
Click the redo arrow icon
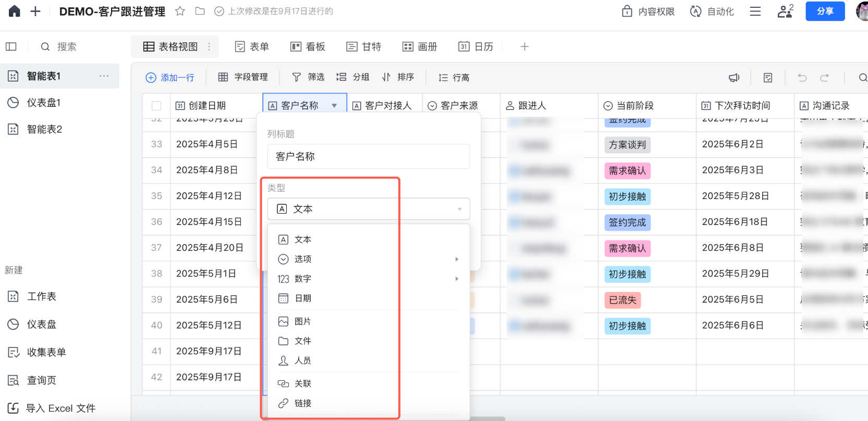coord(824,78)
